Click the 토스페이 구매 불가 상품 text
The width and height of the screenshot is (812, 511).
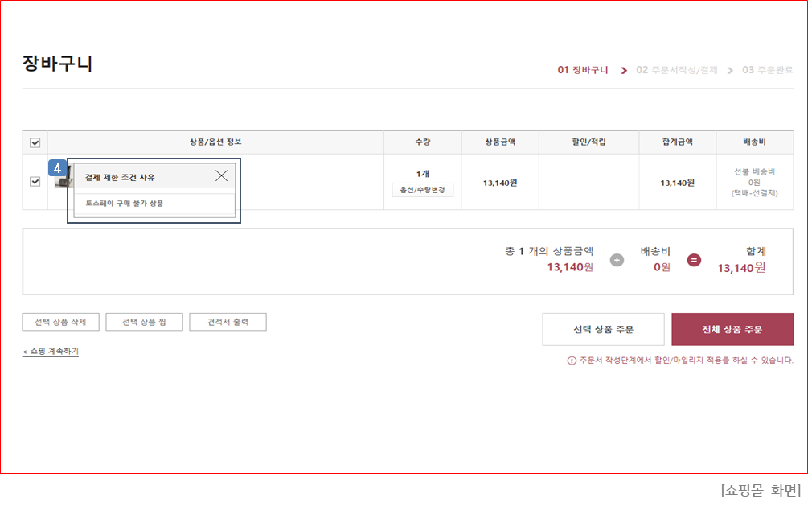(125, 204)
